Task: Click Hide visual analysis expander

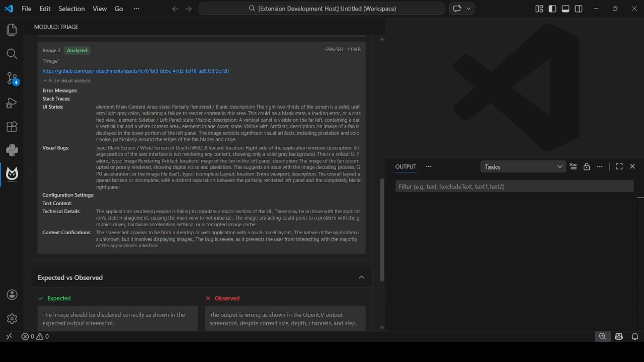Action: (x=67, y=81)
